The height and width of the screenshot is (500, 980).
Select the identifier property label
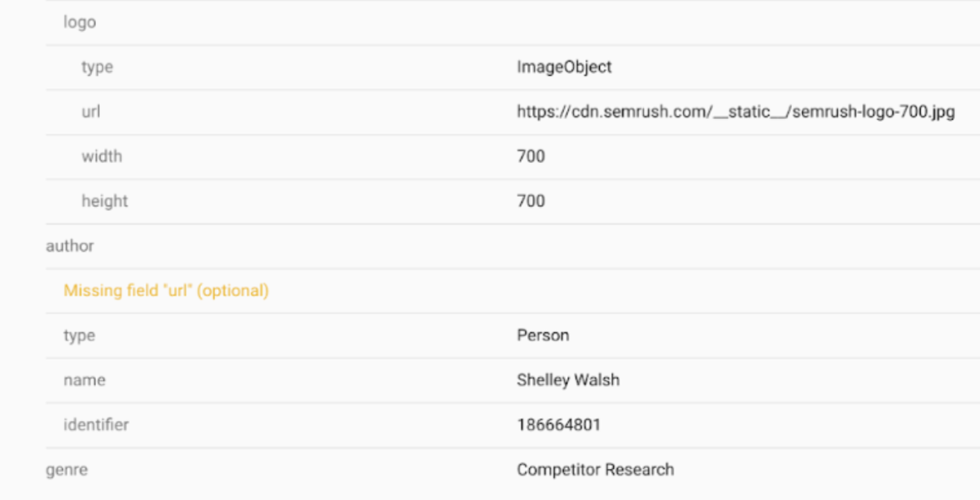pyautogui.click(x=96, y=425)
